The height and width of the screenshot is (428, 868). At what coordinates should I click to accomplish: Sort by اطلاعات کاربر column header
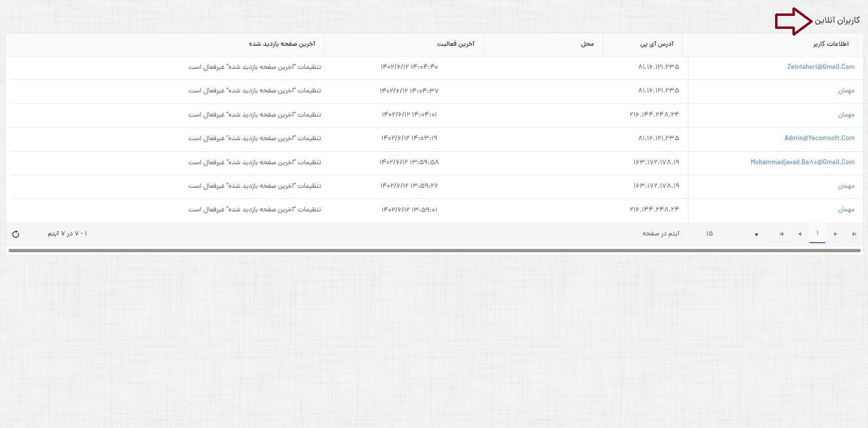coord(830,44)
